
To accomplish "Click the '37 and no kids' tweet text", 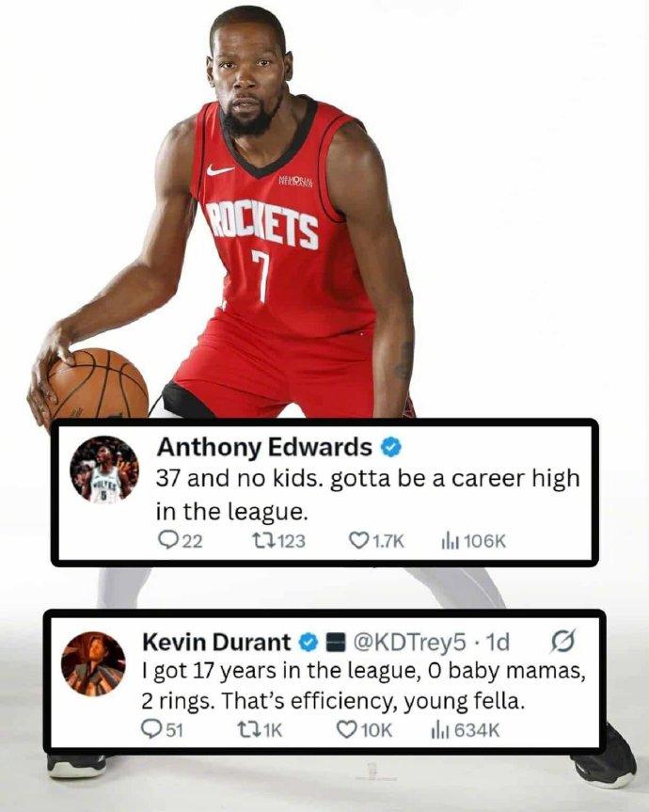I will point(368,495).
